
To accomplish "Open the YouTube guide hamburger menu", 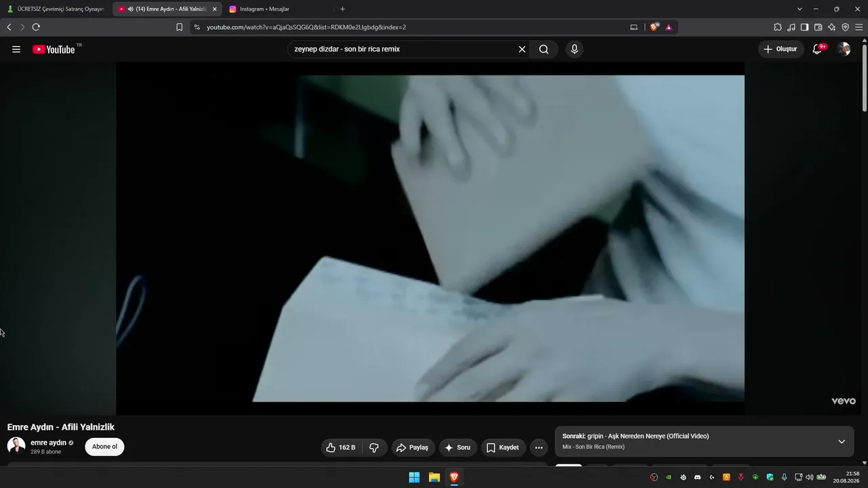I will (x=16, y=49).
